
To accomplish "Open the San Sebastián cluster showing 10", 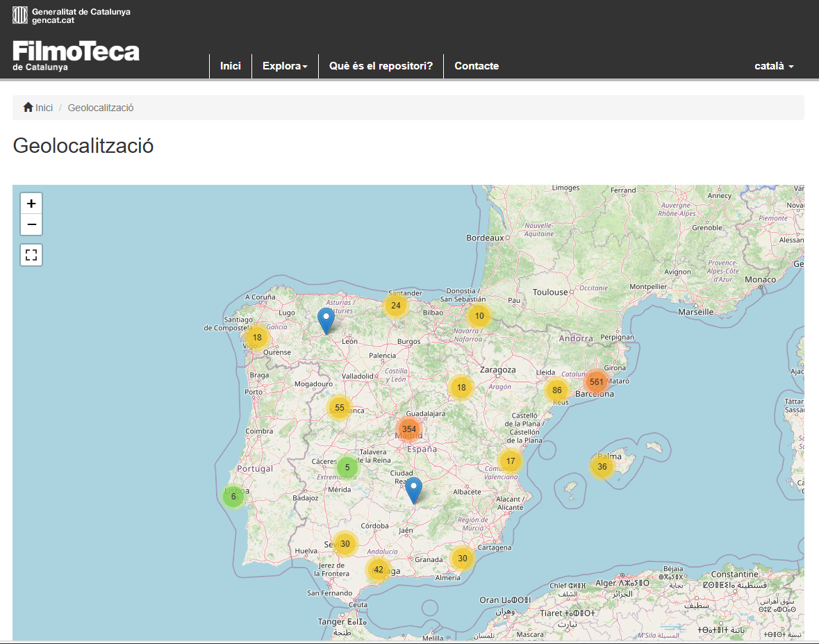I will (x=479, y=315).
